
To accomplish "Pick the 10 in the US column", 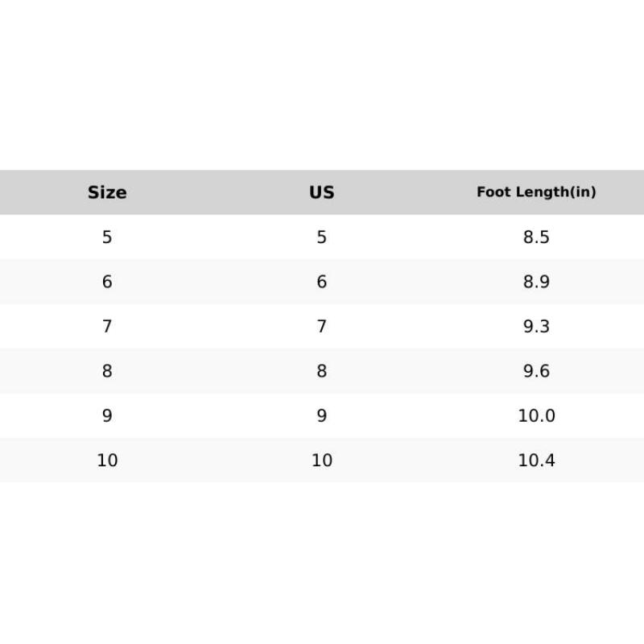I will [x=322, y=460].
